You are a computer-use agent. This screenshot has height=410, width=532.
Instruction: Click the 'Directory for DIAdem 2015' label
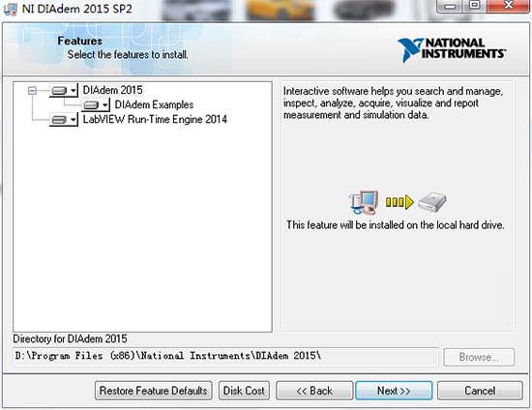click(70, 338)
